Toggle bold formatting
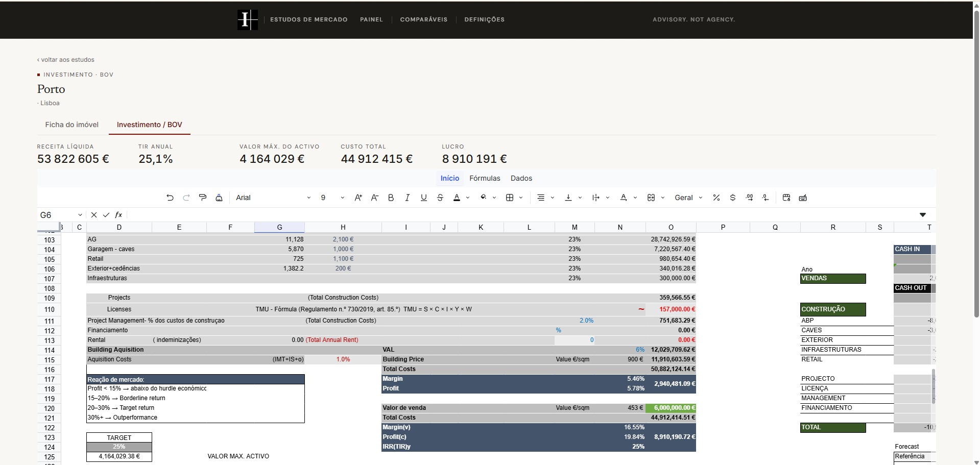 coord(391,198)
